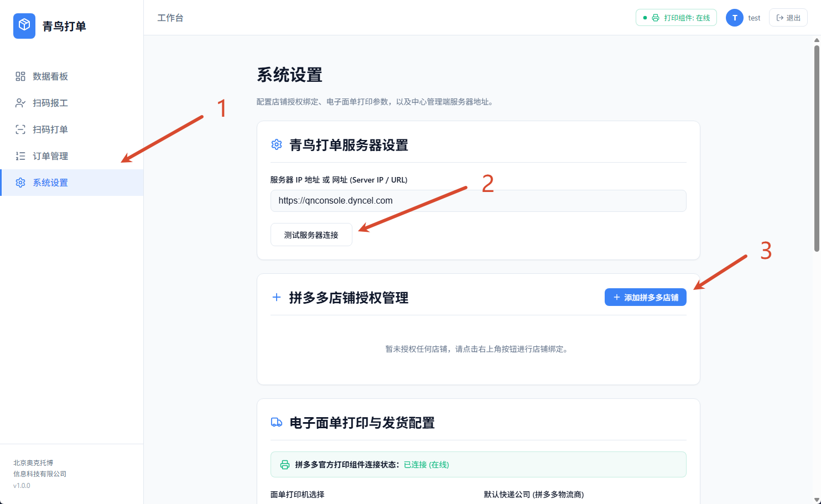
Task: Click the truck icon beside 电子面单打印与发货配置
Action: 277,423
